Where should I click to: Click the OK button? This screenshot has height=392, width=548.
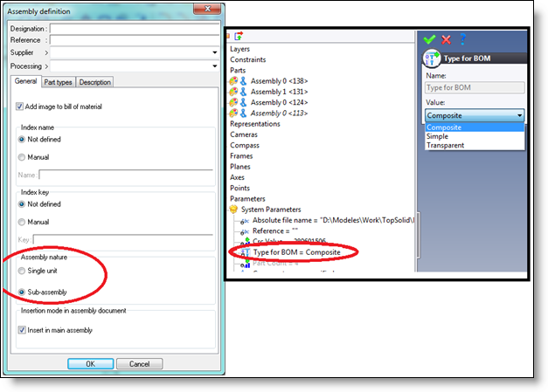pos(89,363)
